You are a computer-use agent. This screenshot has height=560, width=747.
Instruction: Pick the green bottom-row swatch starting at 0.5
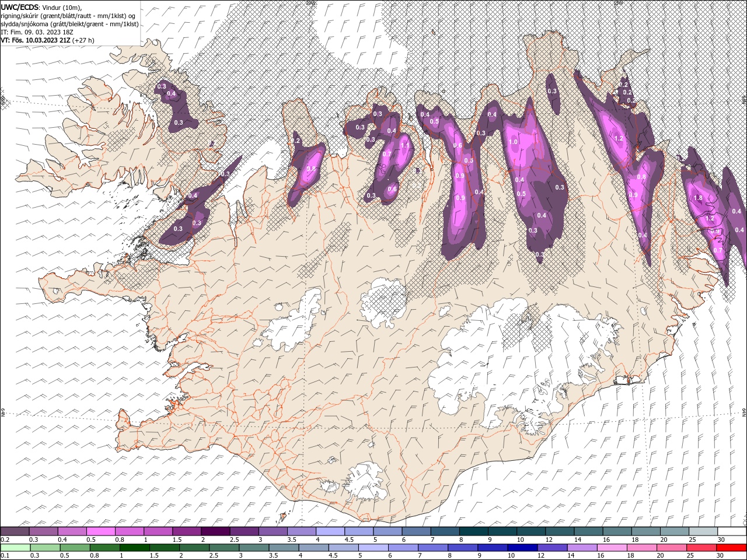75,548
